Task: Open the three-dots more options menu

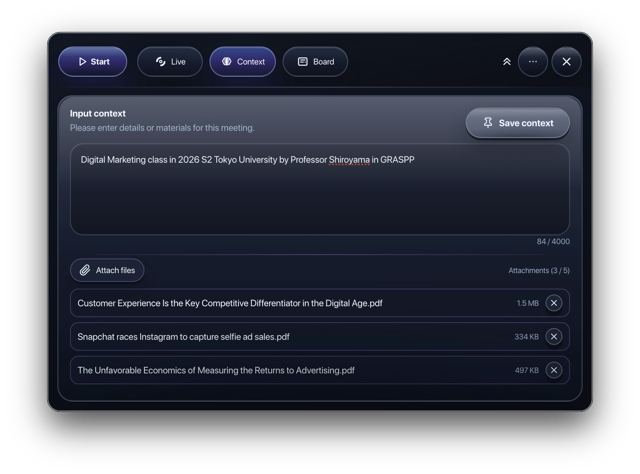Action: [533, 62]
